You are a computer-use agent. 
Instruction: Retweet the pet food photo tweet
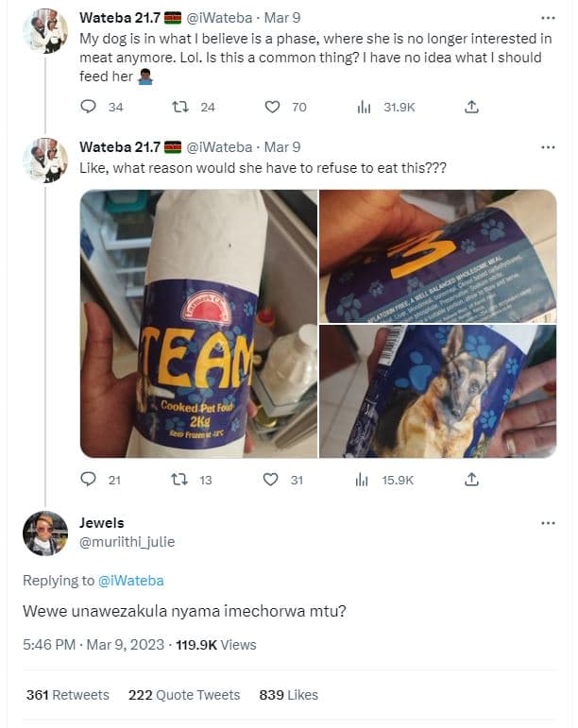pyautogui.click(x=179, y=480)
